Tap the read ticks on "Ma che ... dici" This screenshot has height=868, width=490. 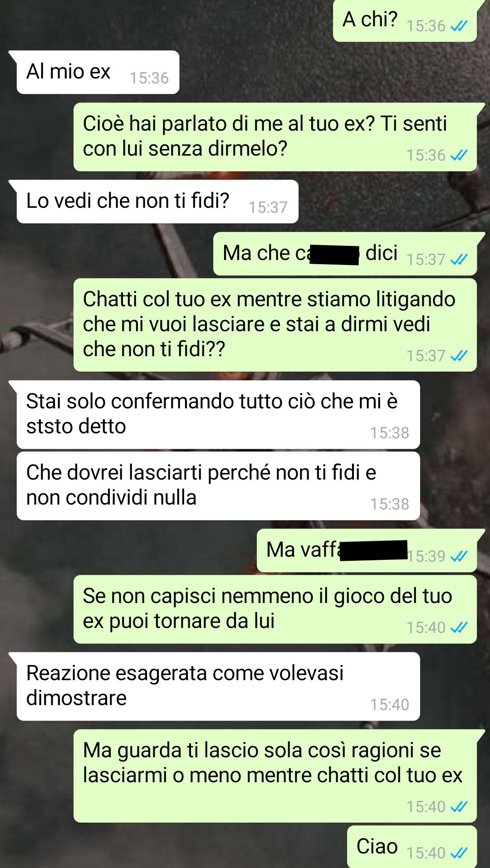459,260
